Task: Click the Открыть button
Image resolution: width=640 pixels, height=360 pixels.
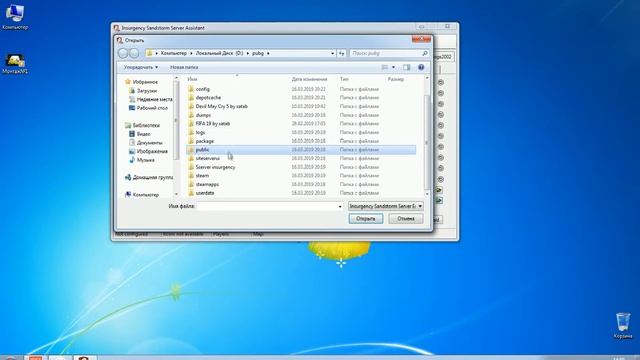Action: click(x=366, y=219)
